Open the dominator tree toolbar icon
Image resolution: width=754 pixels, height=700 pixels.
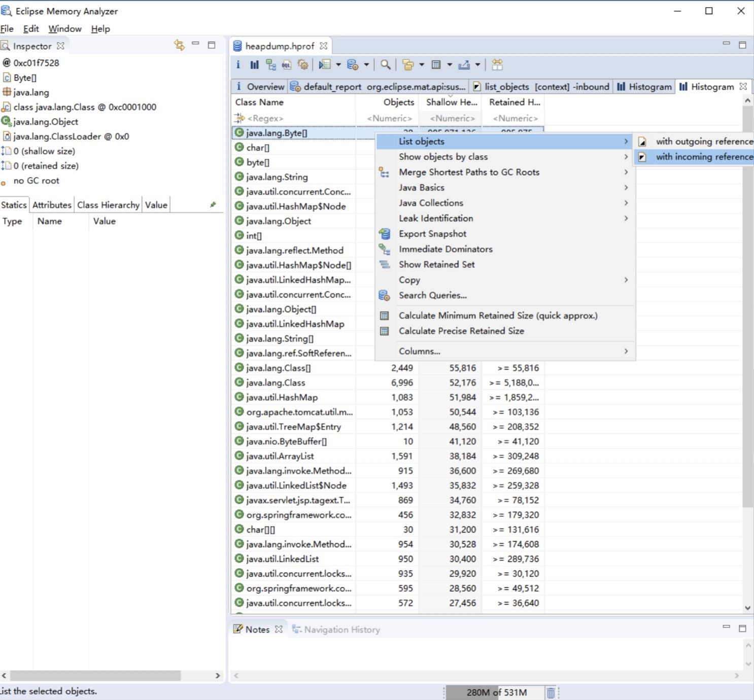271,65
